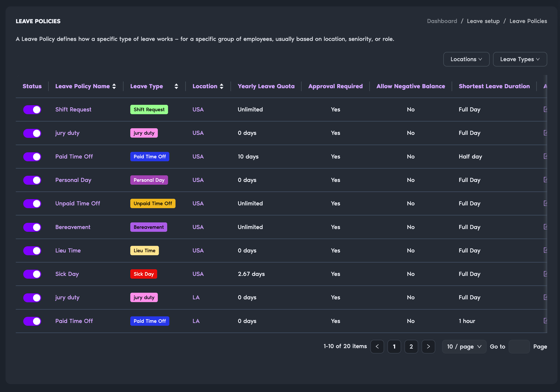The width and height of the screenshot is (560, 392).
Task: Turn off Bereavement policy toggle
Action: pyautogui.click(x=32, y=227)
